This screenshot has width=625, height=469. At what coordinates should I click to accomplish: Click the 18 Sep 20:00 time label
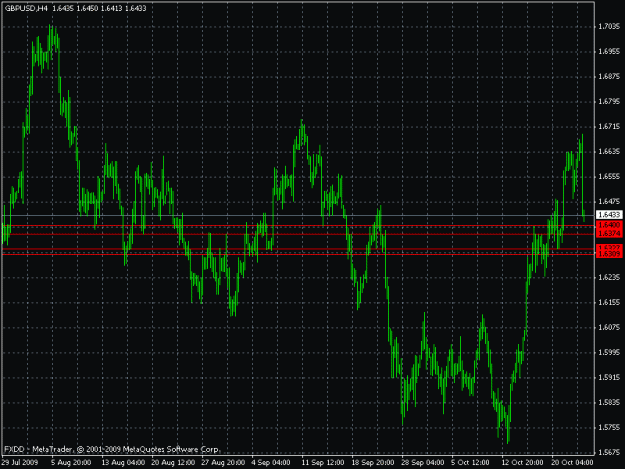[x=373, y=463]
